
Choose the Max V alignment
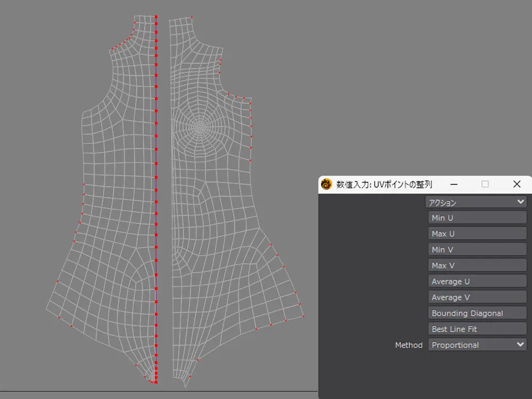(477, 265)
